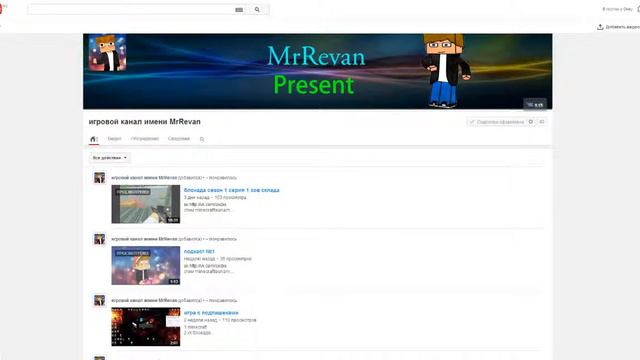Open the 'Блокада сезон 1 серия 1' title link

231,190
